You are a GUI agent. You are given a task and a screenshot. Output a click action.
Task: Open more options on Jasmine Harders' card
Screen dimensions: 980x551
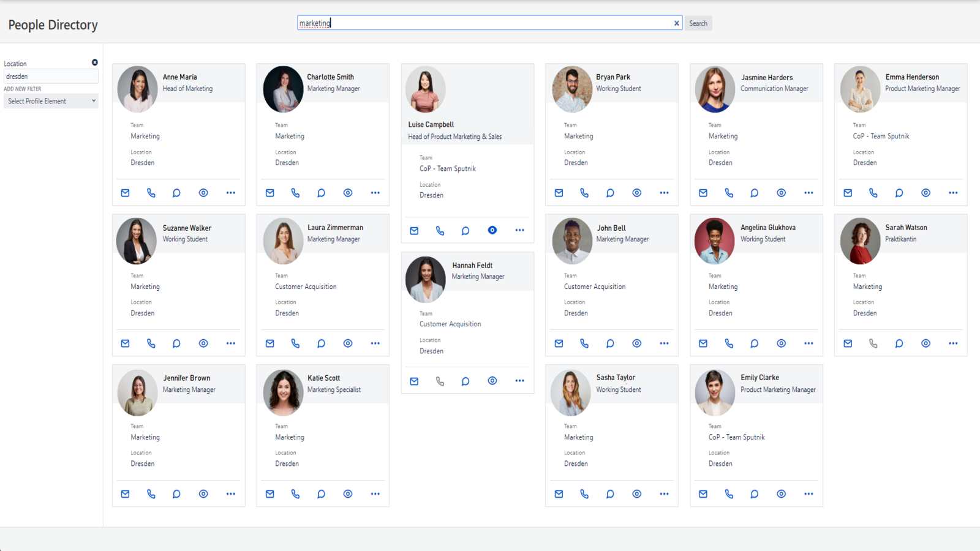coord(809,193)
